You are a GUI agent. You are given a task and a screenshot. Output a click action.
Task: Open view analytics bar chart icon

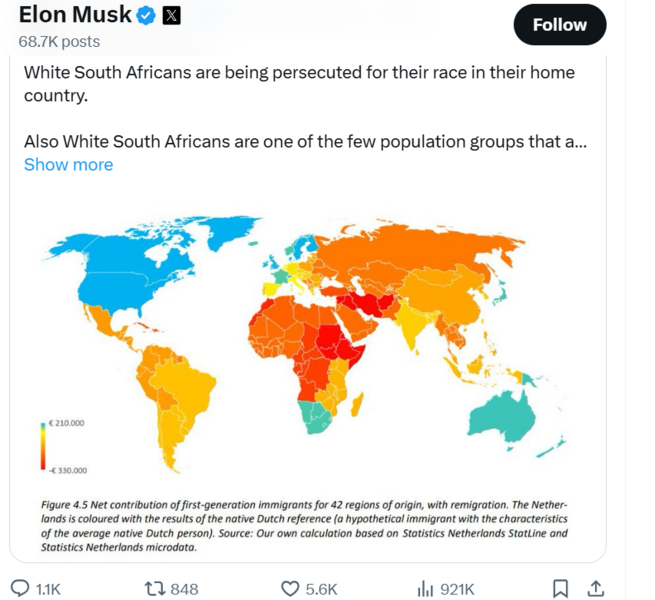(x=424, y=588)
